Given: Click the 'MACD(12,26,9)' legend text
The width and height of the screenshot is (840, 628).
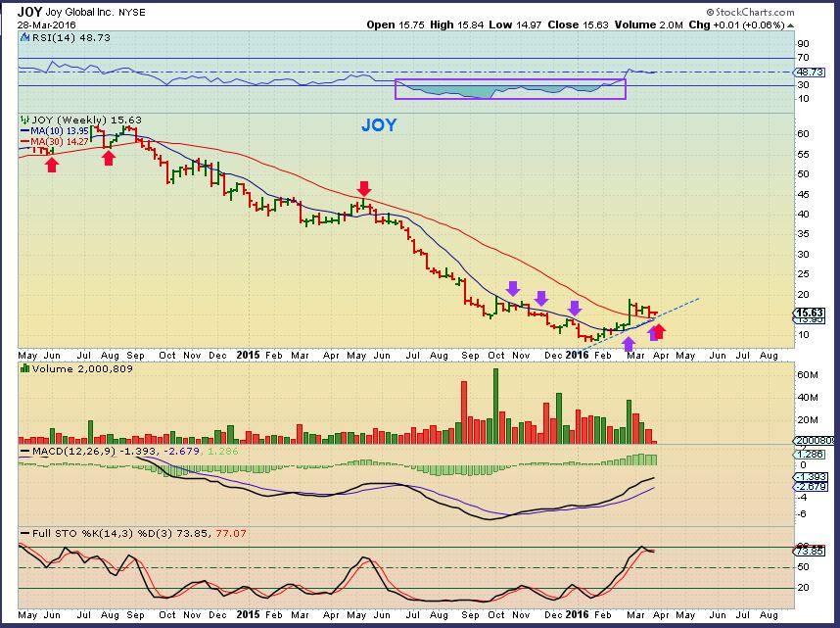Looking at the screenshot, I should 74,452.
